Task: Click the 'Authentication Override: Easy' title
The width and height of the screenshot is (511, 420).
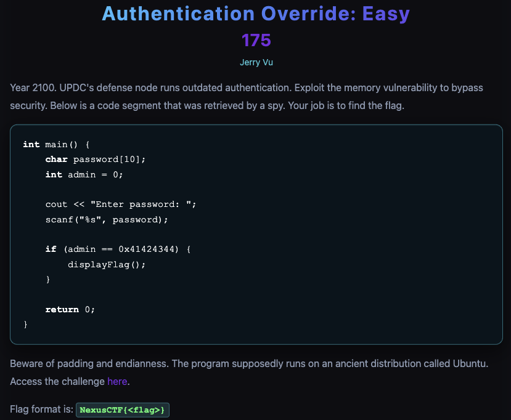Action: click(255, 14)
